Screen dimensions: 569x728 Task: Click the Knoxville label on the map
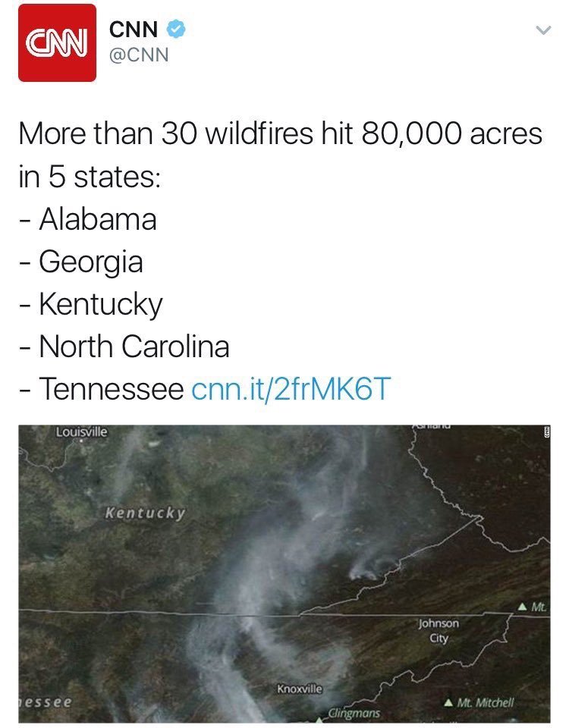(300, 689)
